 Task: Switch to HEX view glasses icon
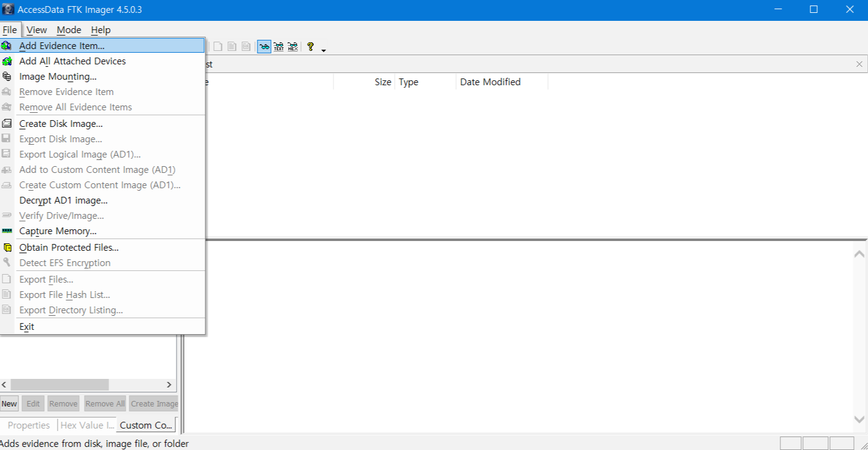293,47
